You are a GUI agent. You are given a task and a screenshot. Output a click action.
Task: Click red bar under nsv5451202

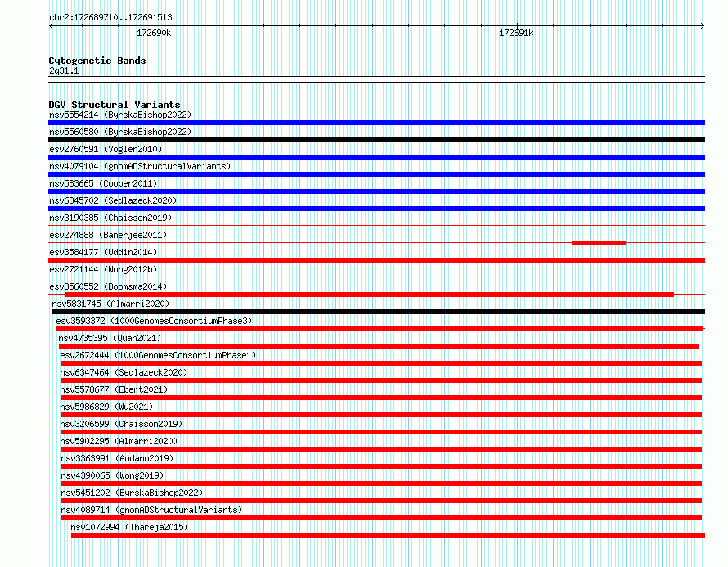click(382, 501)
